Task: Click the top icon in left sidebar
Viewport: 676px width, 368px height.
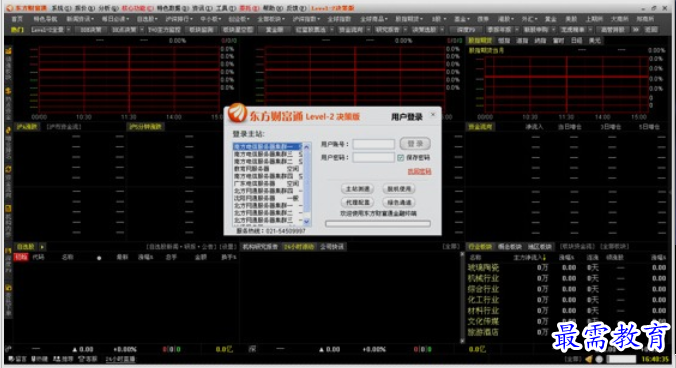Action: tap(8, 51)
